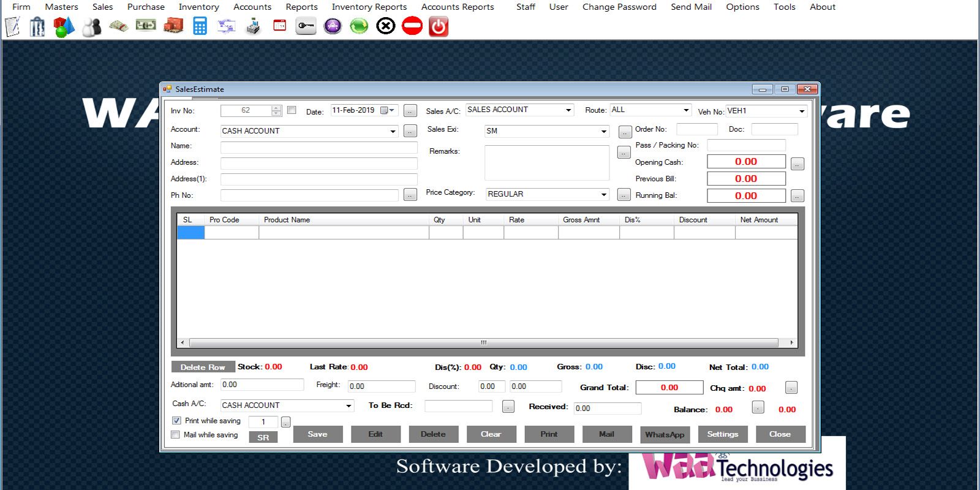Click the notepad with pen icon
This screenshot has width=980, height=490.
[x=12, y=26]
